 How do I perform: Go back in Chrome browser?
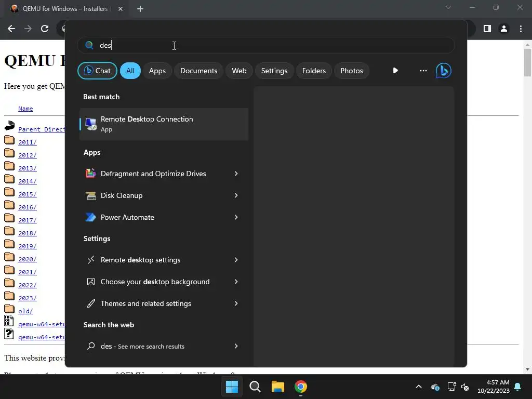(11, 29)
